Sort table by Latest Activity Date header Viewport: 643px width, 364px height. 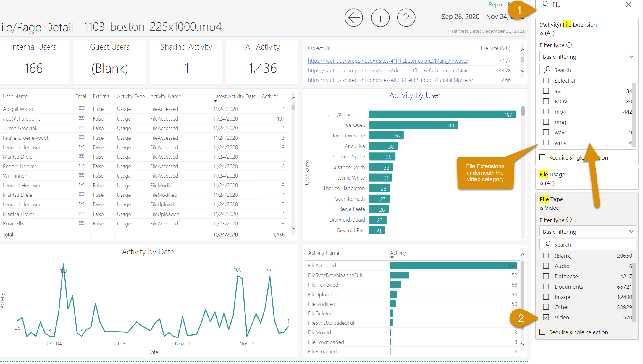point(235,96)
